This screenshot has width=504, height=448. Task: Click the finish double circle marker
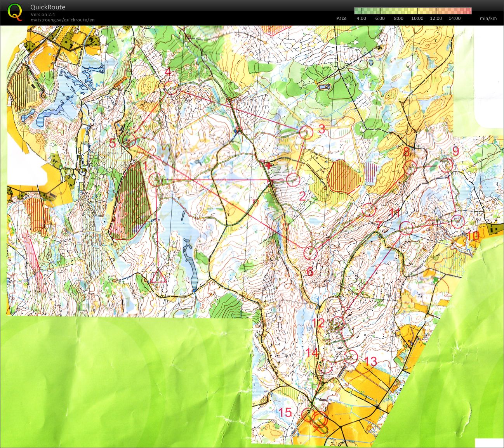click(x=320, y=419)
